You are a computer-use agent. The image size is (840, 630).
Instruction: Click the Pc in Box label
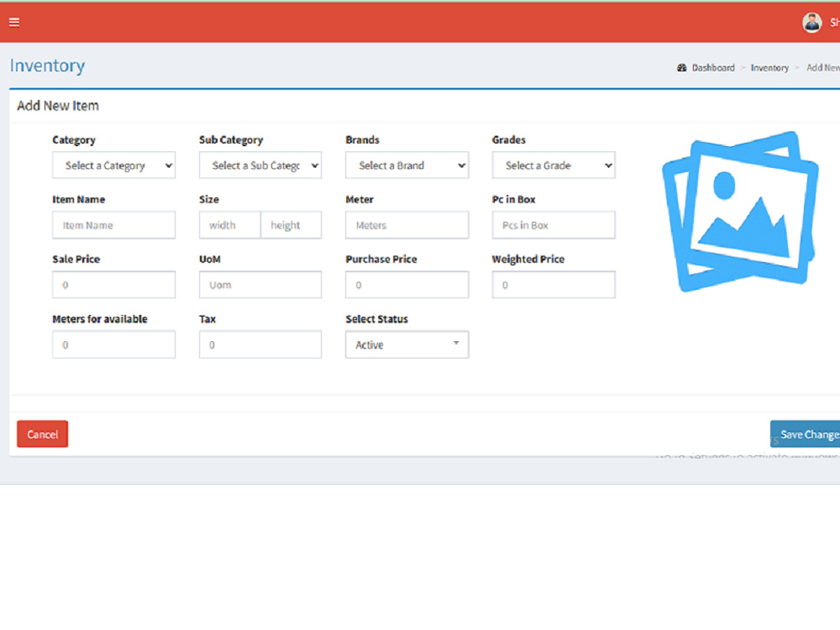tap(514, 199)
